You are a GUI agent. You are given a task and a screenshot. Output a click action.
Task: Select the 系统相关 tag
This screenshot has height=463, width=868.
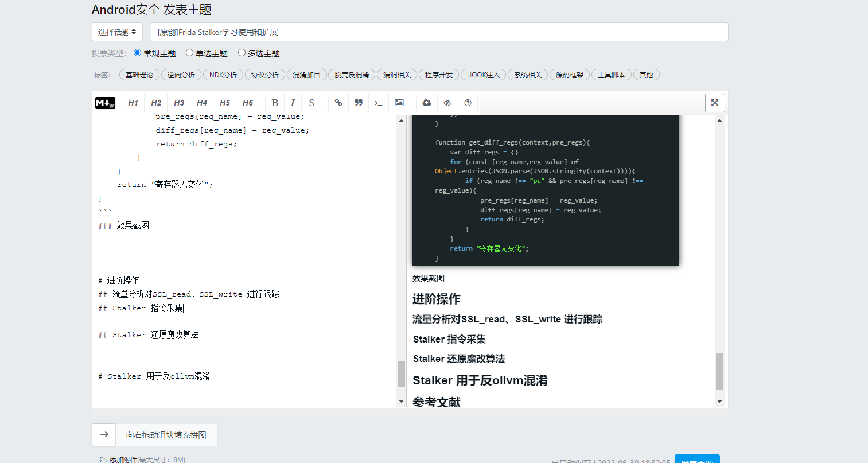point(528,75)
